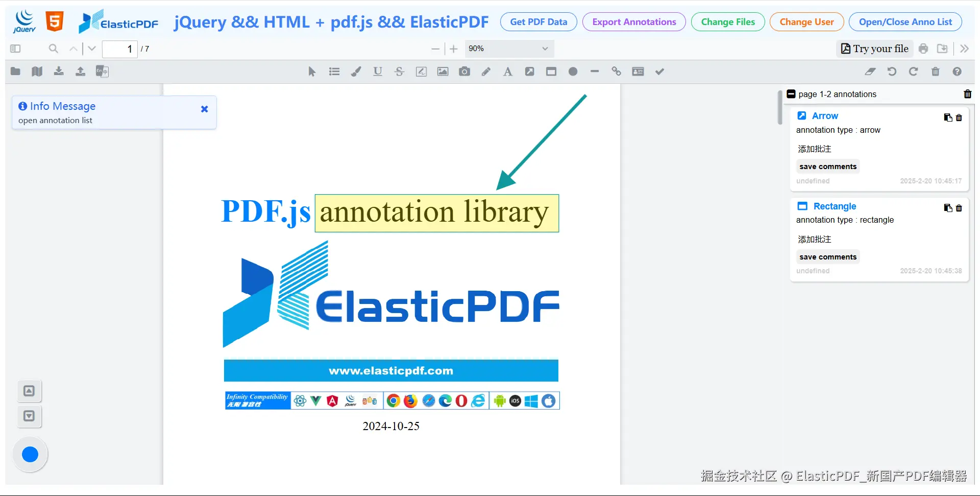Select the rectangle annotation tool
The image size is (980, 496).
pyautogui.click(x=551, y=72)
